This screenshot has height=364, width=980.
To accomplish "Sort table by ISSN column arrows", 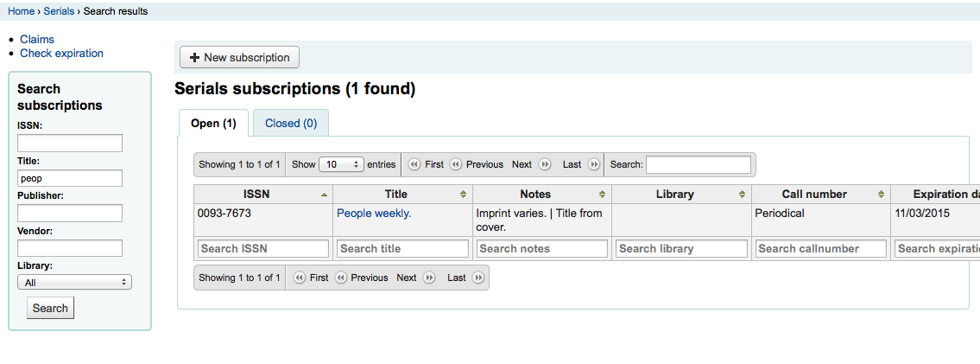I will pyautogui.click(x=324, y=195).
